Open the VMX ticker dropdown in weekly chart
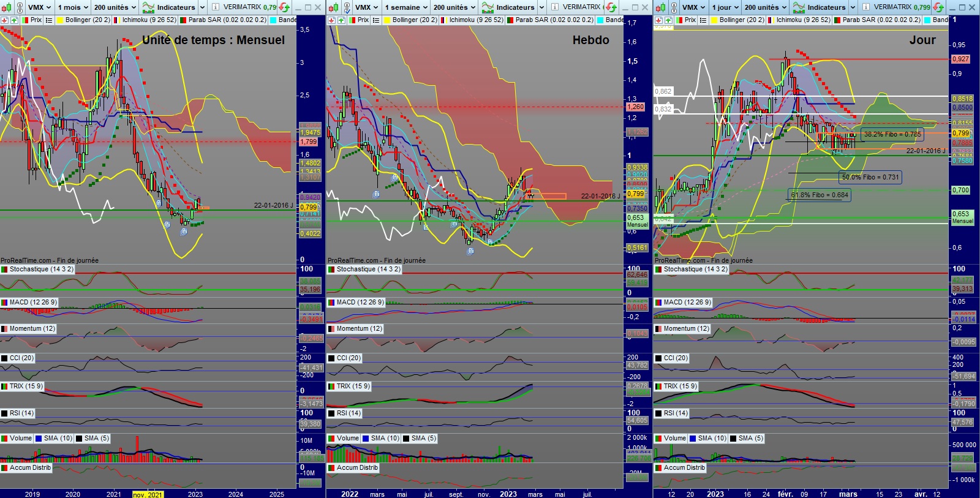Screen dimensions: 980x498 coord(367,7)
